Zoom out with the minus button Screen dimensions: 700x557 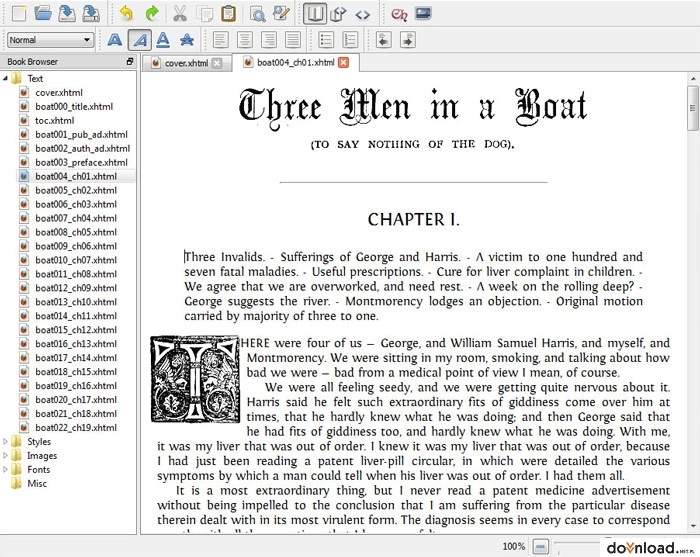(x=540, y=546)
